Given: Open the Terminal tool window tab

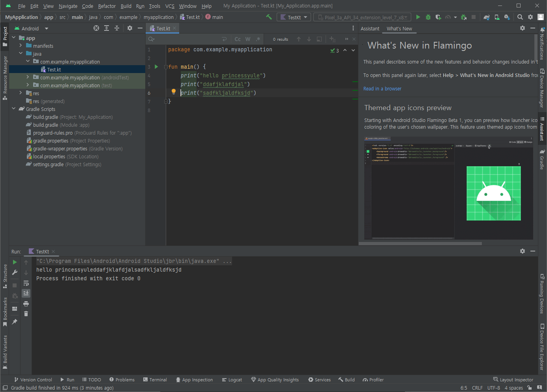Looking at the screenshot, I should coord(155,380).
